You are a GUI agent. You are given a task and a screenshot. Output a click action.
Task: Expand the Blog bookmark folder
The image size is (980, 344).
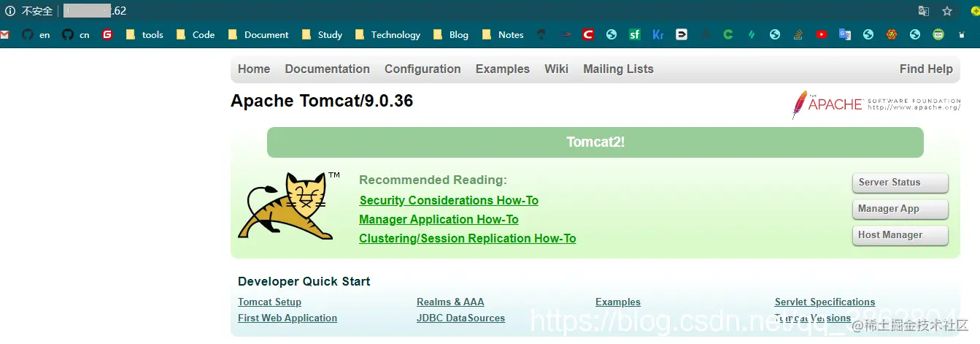451,34
